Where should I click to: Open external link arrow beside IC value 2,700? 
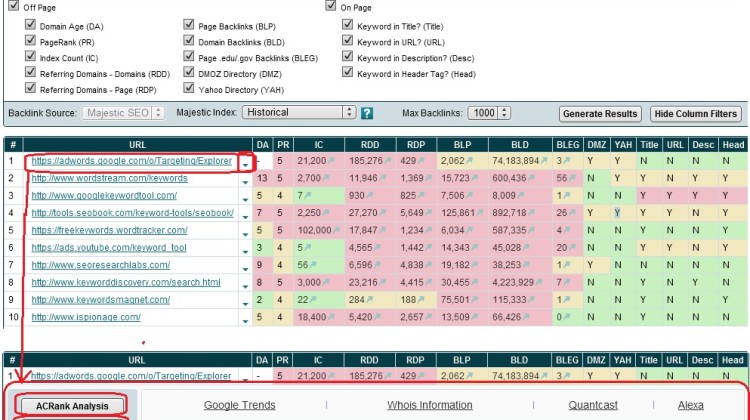tap(326, 178)
